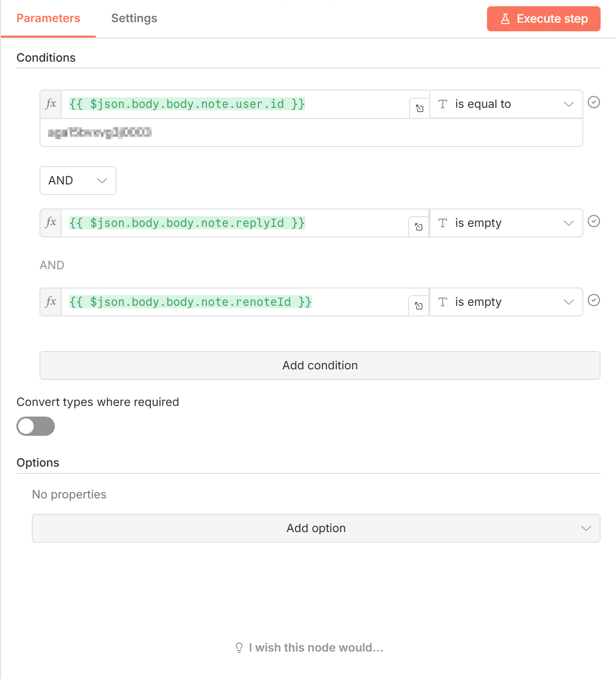Open expression editor for replyId expression
Viewport: 616px width, 679px height.
point(419,227)
